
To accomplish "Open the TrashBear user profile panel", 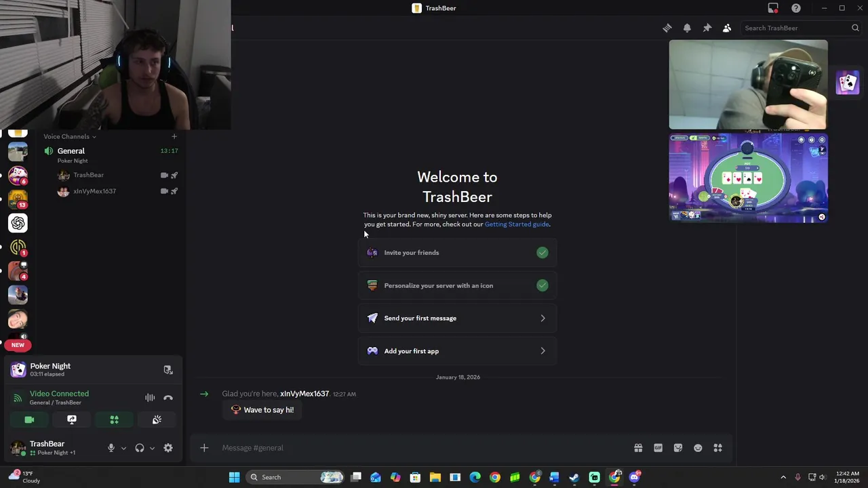I will click(x=51, y=447).
